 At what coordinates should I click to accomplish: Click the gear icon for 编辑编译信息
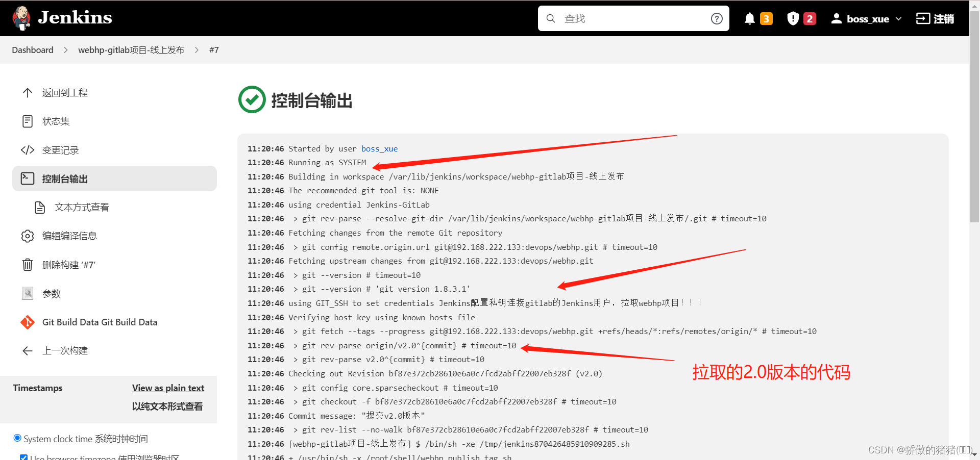click(28, 236)
